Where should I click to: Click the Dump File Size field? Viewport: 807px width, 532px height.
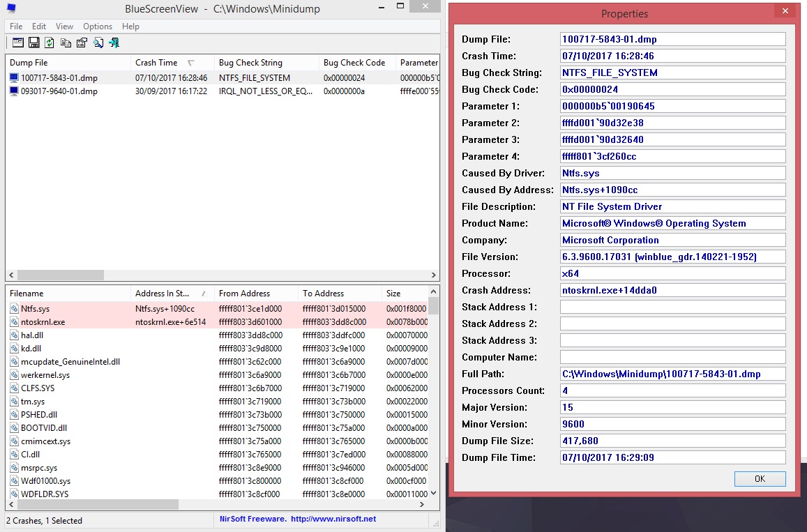pos(672,441)
